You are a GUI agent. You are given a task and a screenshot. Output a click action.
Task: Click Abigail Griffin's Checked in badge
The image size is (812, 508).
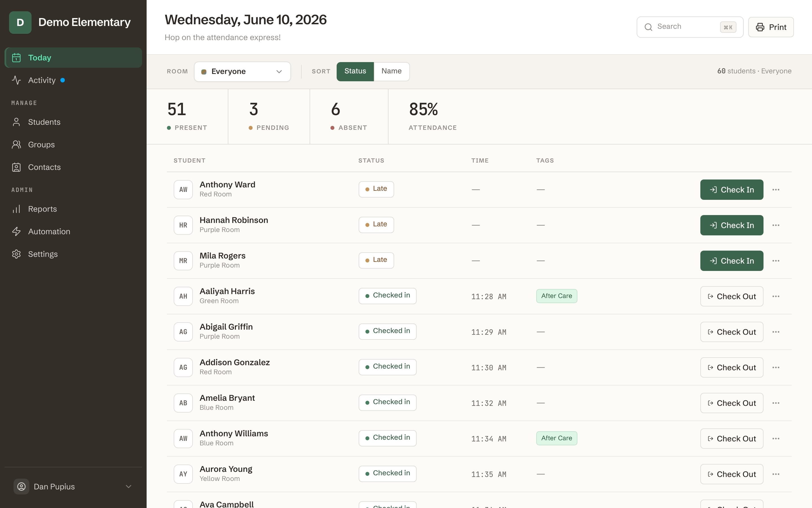point(388,331)
